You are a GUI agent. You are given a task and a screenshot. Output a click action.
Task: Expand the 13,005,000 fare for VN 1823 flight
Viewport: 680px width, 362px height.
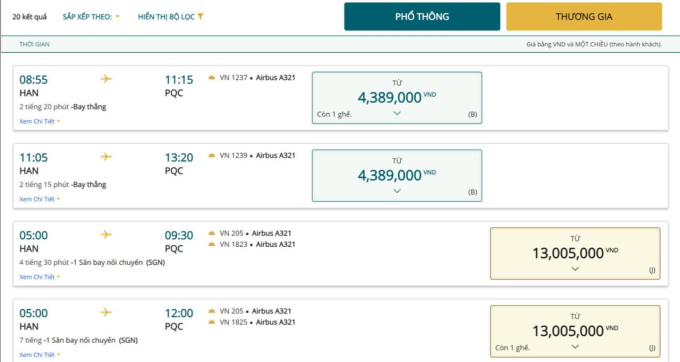tap(575, 253)
